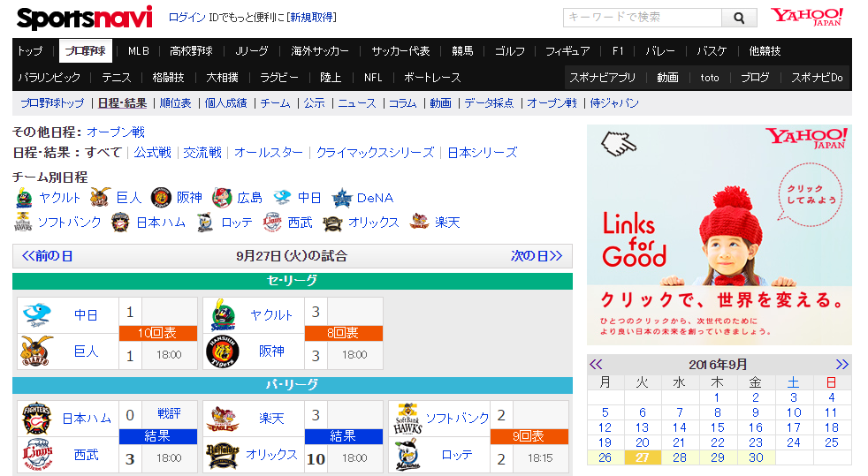
Task: Filter results by クライマックスシリーズ
Action: [x=376, y=153]
